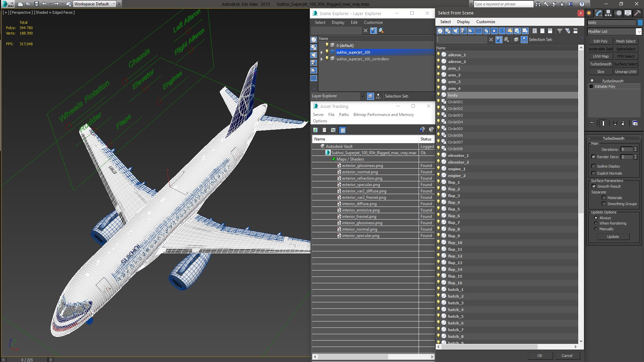Click the table view icon in Asset Tracking
This screenshot has height=362, width=644.
[342, 130]
